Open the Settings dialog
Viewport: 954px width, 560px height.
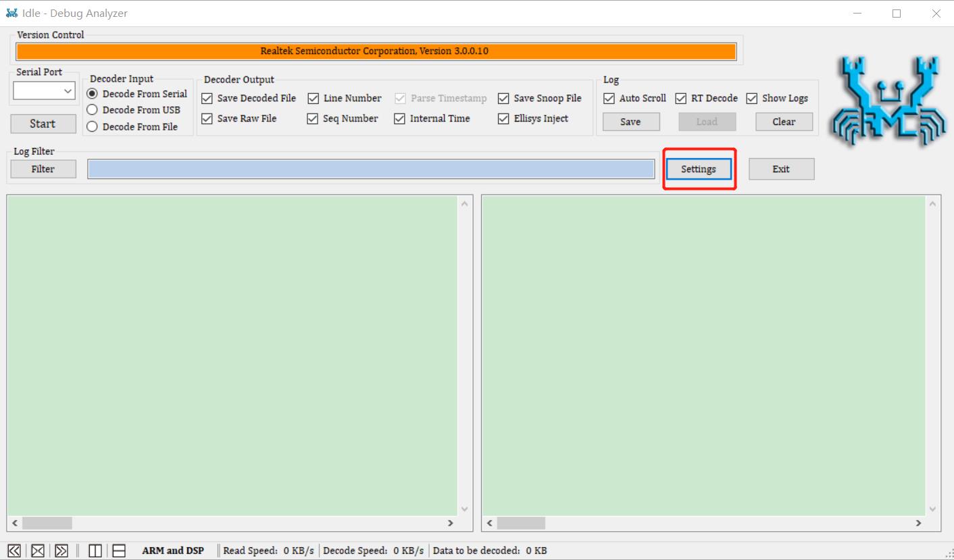pos(699,170)
